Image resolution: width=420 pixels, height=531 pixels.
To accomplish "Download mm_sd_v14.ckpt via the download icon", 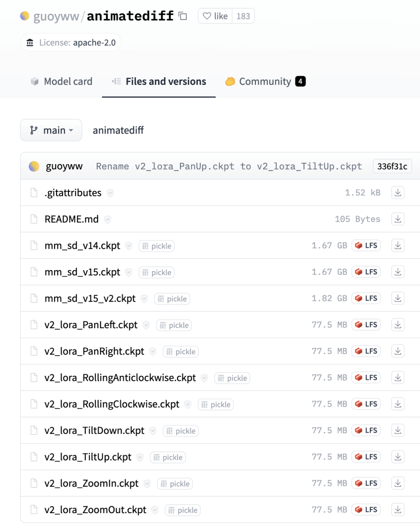I will (x=398, y=245).
